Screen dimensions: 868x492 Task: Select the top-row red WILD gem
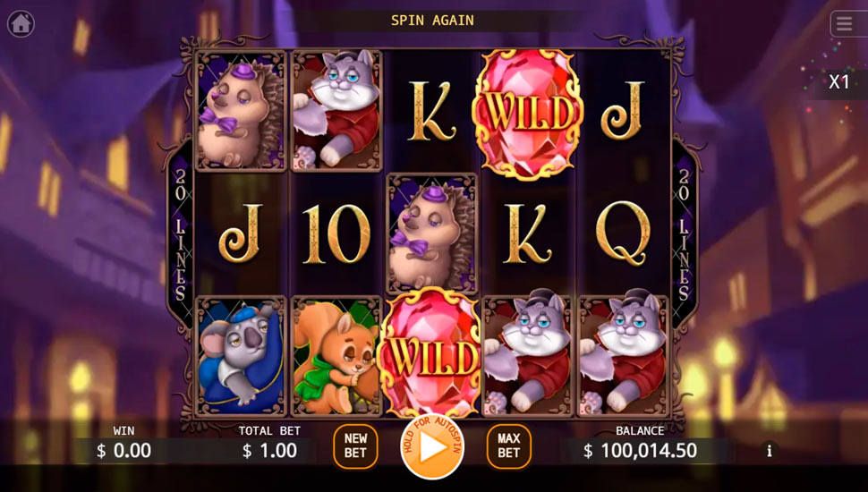(528, 114)
